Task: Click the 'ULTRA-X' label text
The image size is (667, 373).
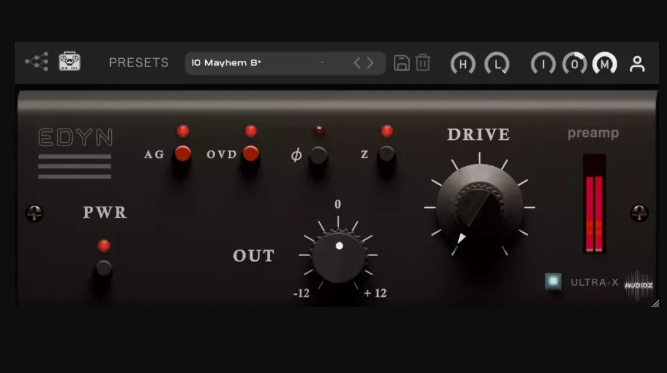Action: [x=594, y=282]
